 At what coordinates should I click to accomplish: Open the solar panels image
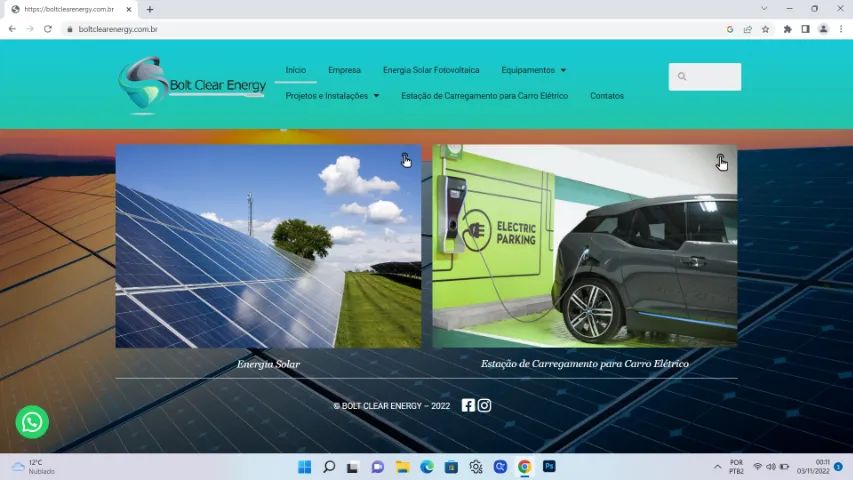click(268, 246)
